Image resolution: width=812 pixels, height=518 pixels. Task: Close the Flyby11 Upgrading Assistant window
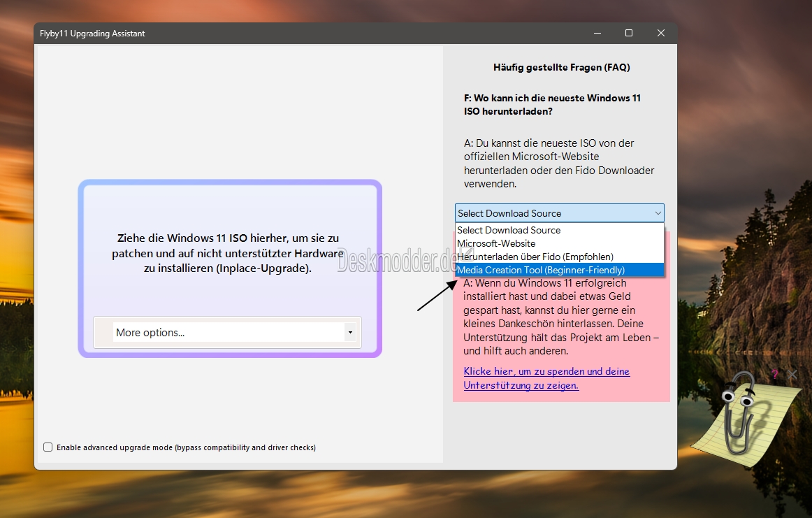click(661, 33)
